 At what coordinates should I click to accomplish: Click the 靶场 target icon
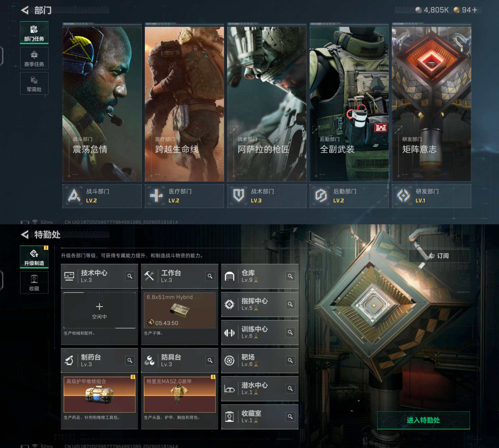[x=229, y=360]
